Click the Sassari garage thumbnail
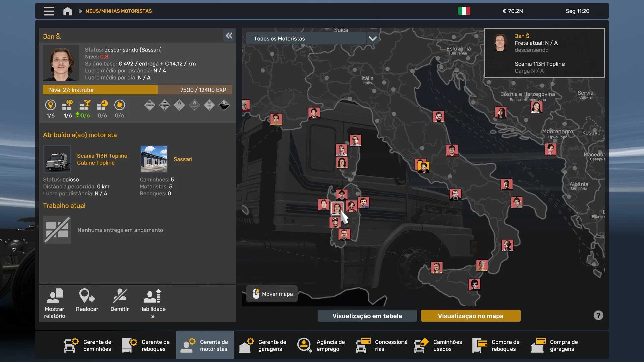Screen dimensions: 644x362 click(154, 159)
